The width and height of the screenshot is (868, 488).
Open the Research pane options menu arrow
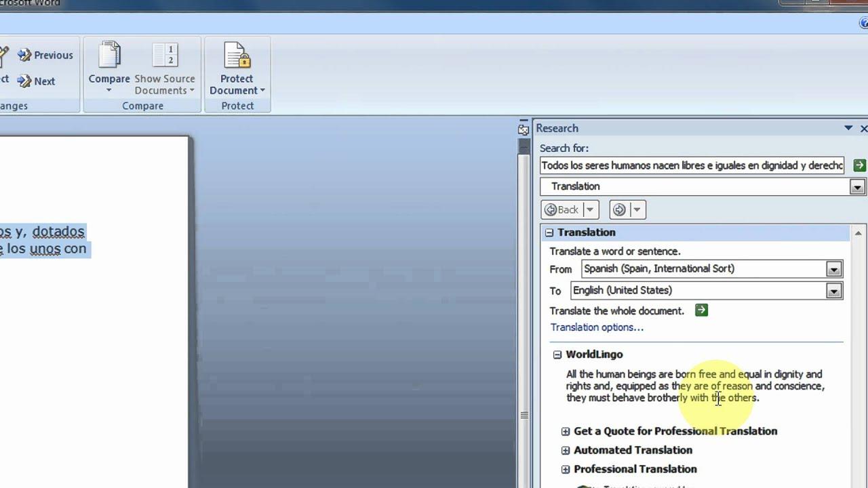point(848,128)
